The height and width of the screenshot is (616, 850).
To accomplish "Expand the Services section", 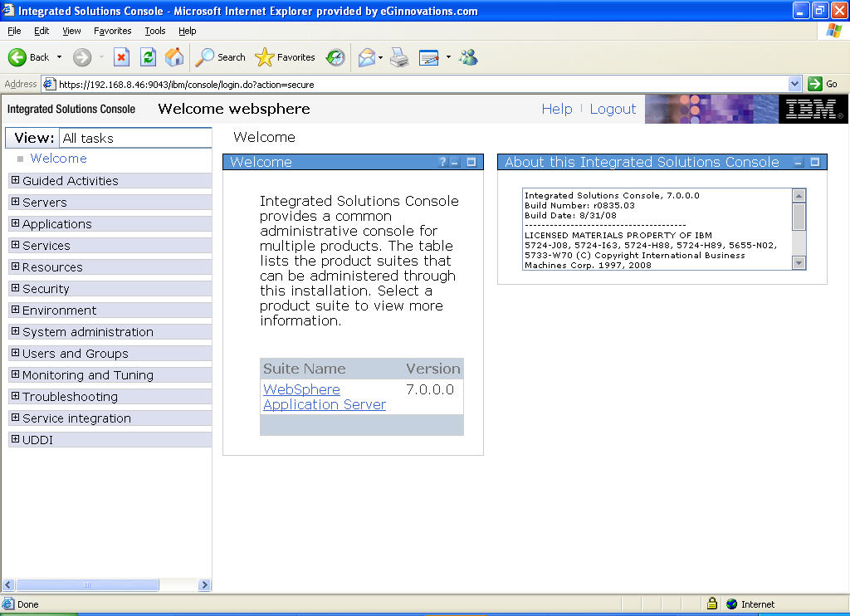I will tap(15, 245).
